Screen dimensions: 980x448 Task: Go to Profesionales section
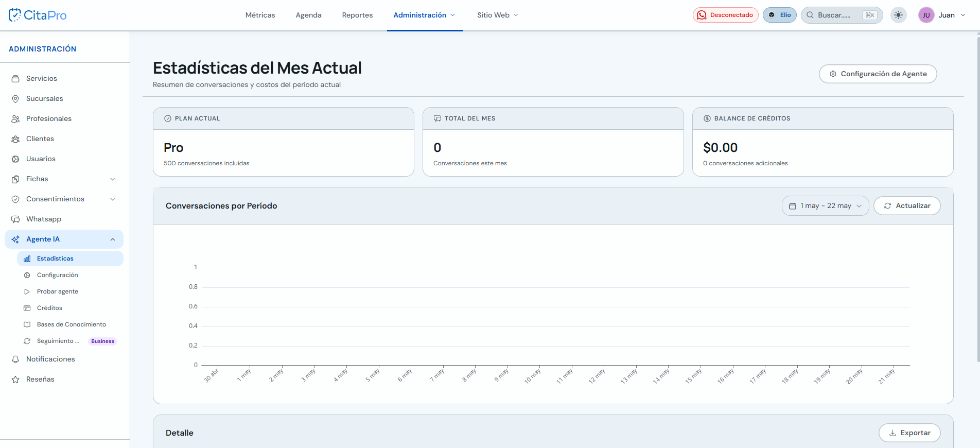coord(64,118)
